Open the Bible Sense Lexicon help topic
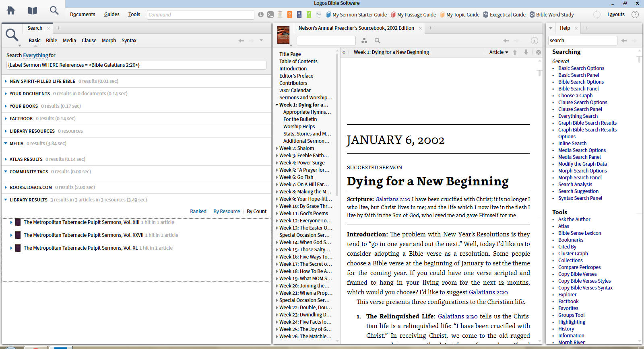 tap(580, 233)
